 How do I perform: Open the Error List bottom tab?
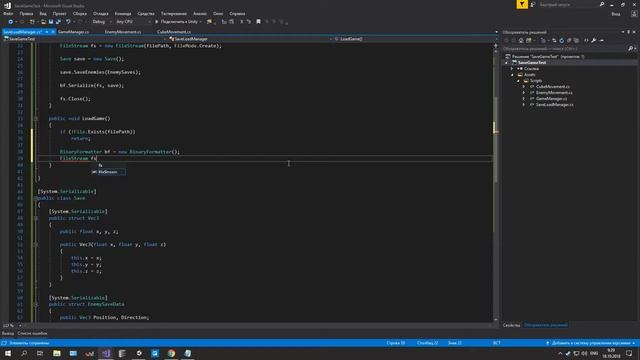coord(32,333)
